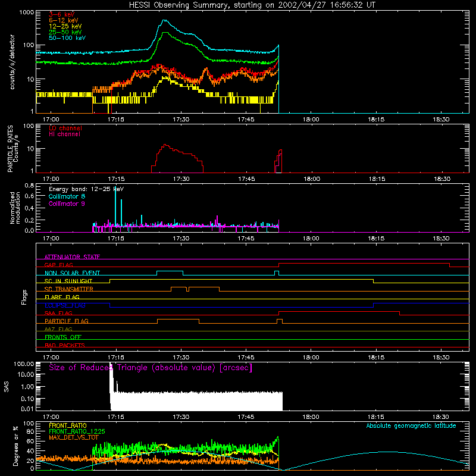The height and width of the screenshot is (476, 476).
Task: Click the HESSI Observing Summary title text
Action: [252, 5]
